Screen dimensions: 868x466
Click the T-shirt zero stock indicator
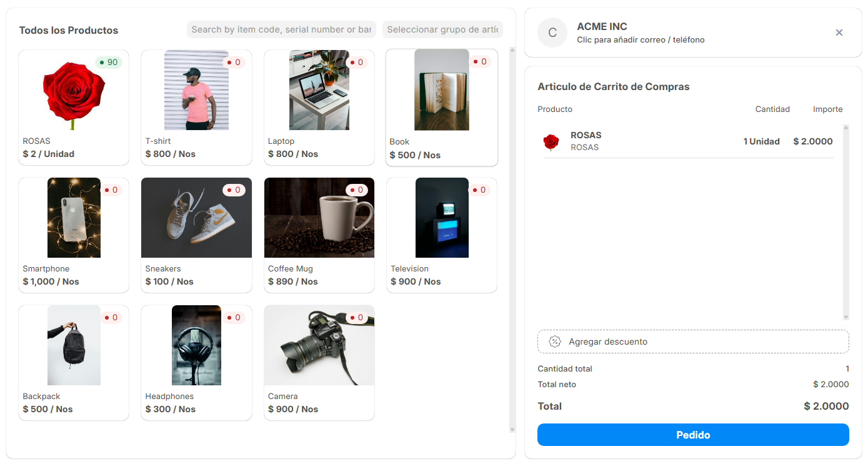coord(234,62)
